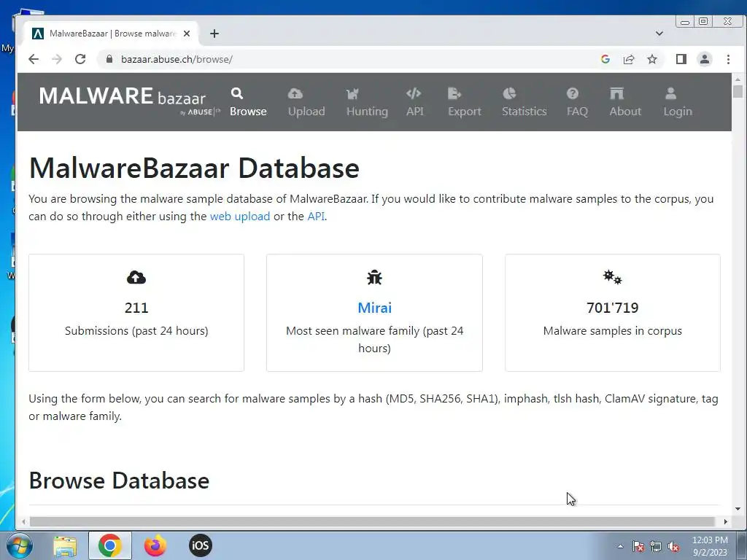Open the Mirai malware family link
The height and width of the screenshot is (560, 747).
click(x=374, y=308)
